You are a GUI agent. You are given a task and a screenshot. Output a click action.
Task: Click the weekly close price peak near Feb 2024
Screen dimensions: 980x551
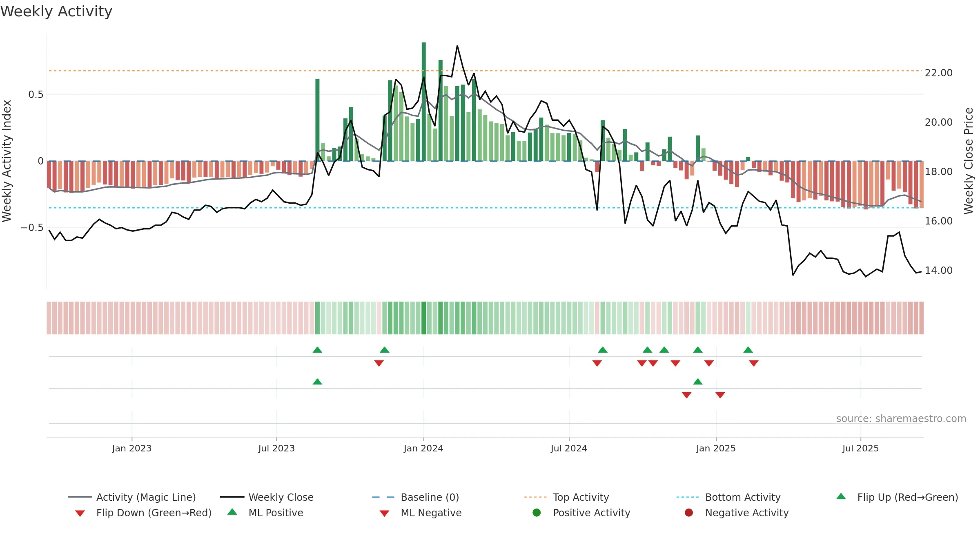(457, 46)
